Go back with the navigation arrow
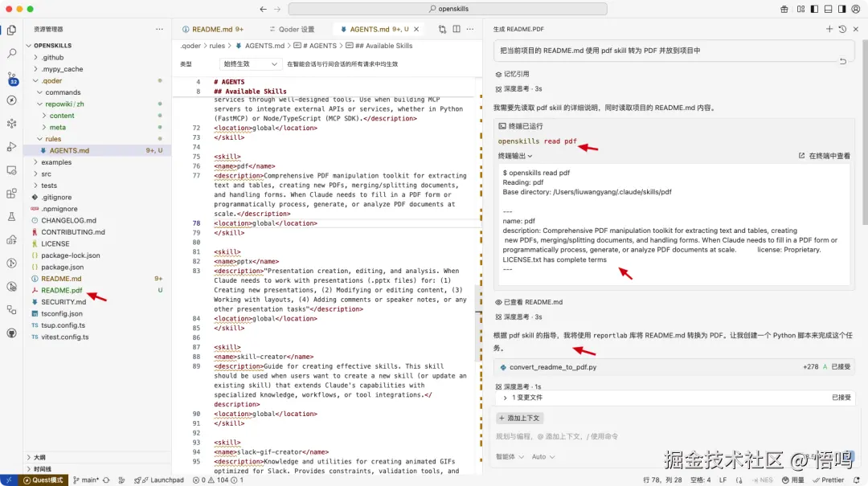Image resolution: width=868 pixels, height=486 pixels. [263, 9]
